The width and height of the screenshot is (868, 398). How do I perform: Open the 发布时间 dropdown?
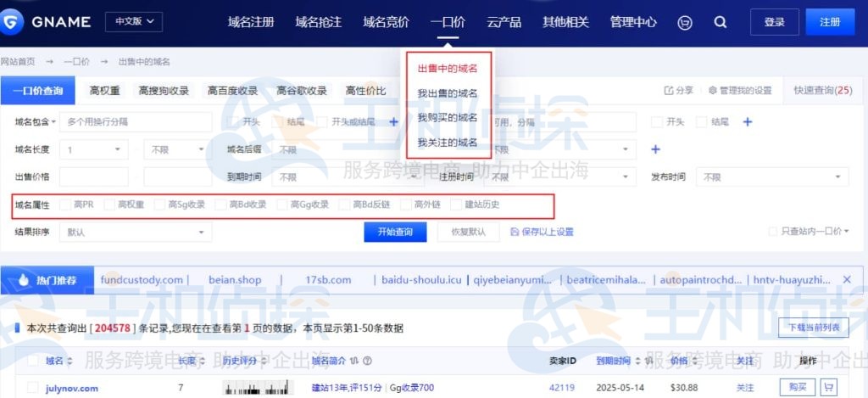772,177
